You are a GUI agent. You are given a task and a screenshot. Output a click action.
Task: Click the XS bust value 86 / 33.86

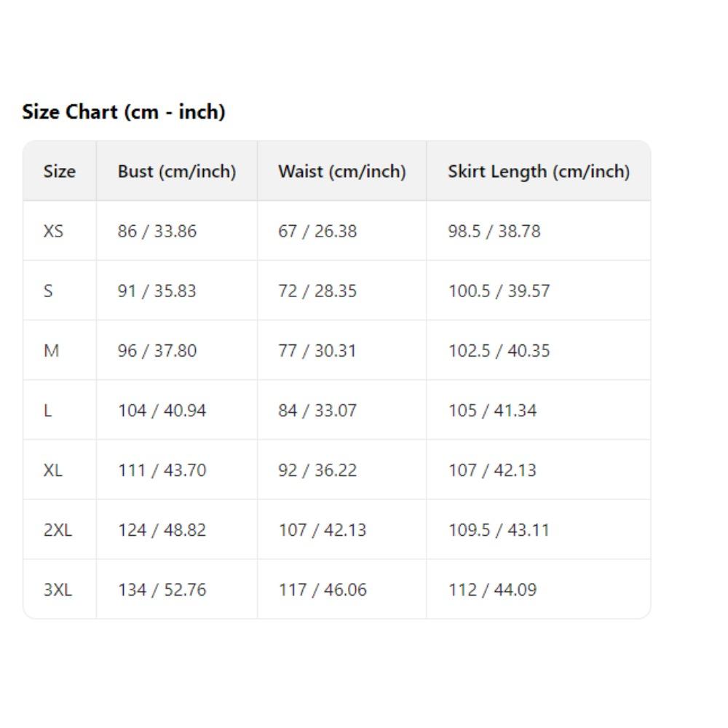point(157,232)
